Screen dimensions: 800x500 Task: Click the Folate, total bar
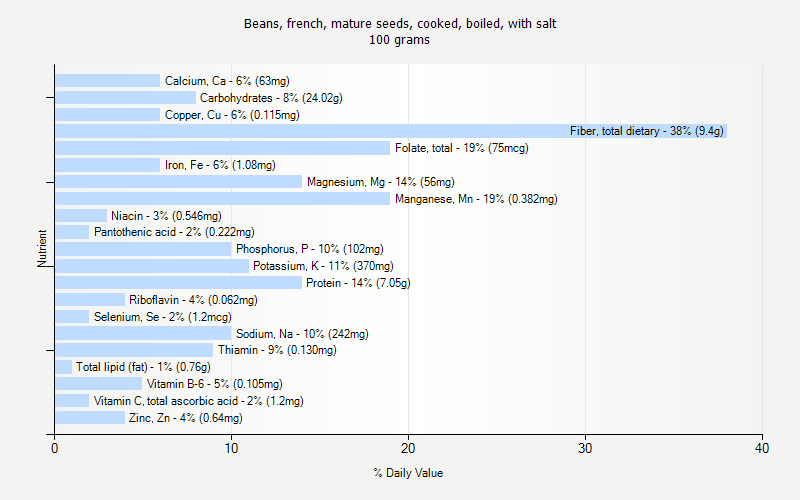pos(222,148)
